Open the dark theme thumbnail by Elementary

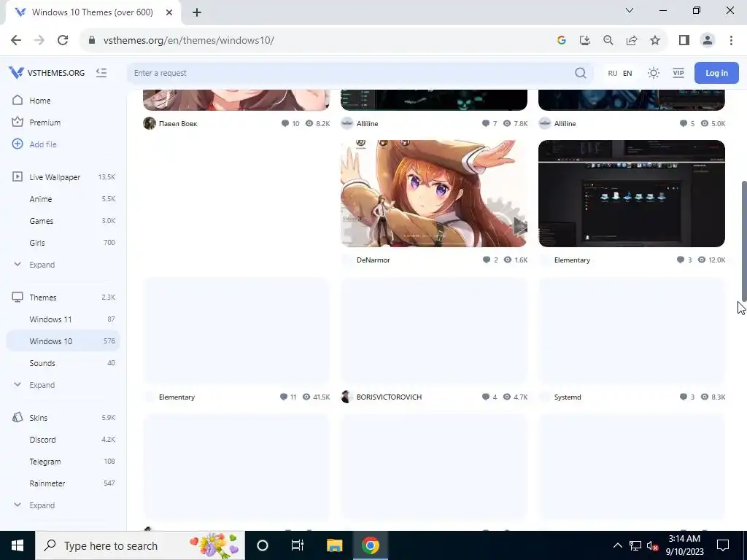coord(632,193)
